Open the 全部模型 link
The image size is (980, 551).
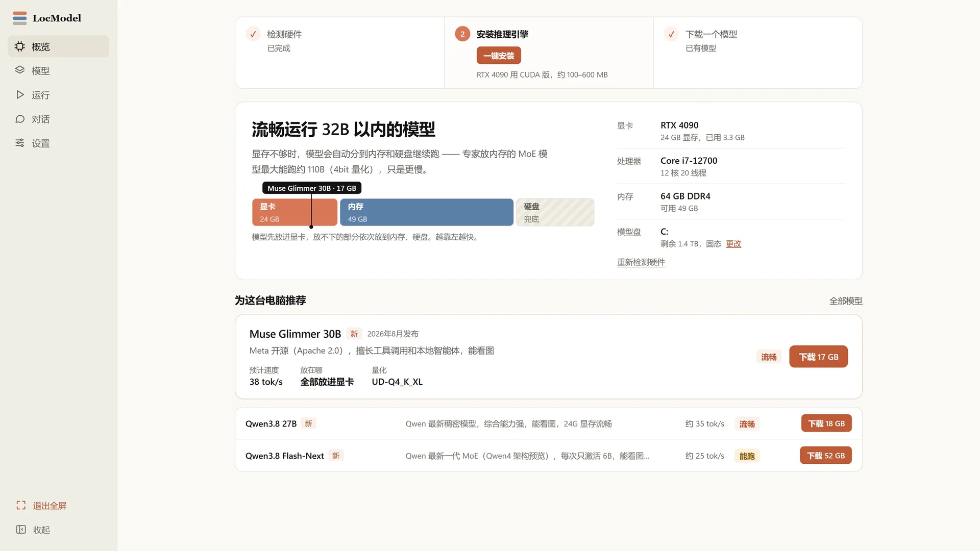[x=846, y=301]
